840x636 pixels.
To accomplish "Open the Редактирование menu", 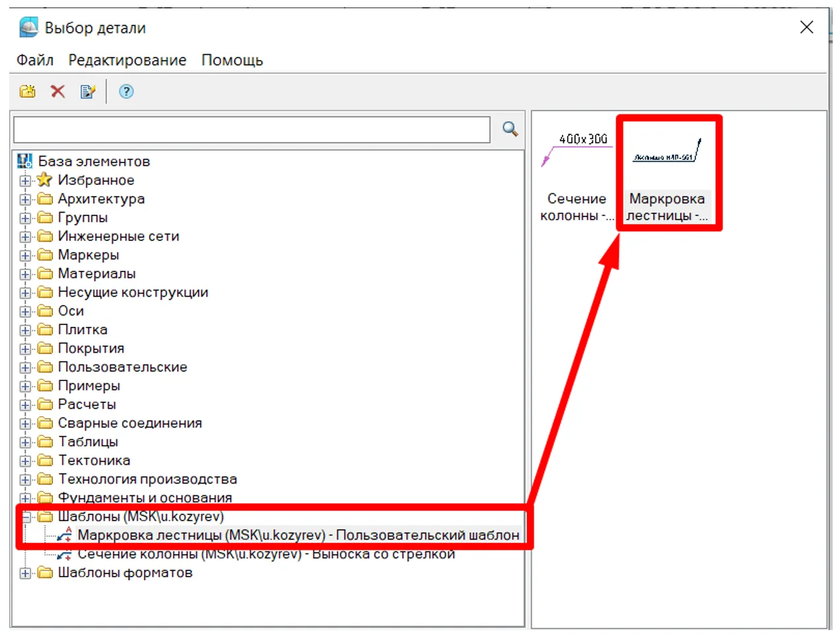I will [x=127, y=60].
